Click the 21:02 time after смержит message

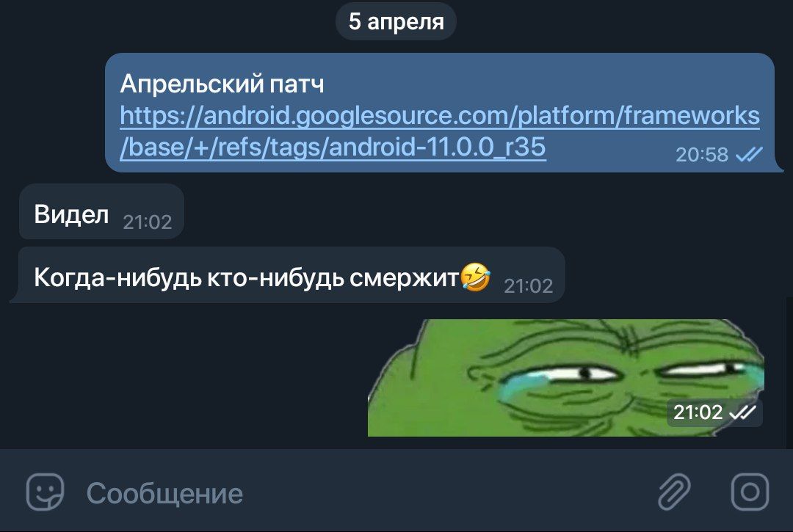529,286
